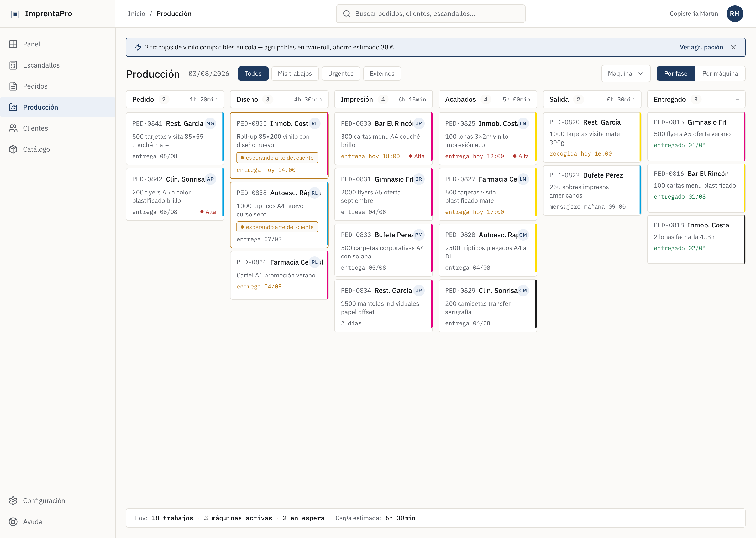
Task: Click the ImprentaPro logo icon
Action: pyautogui.click(x=15, y=14)
